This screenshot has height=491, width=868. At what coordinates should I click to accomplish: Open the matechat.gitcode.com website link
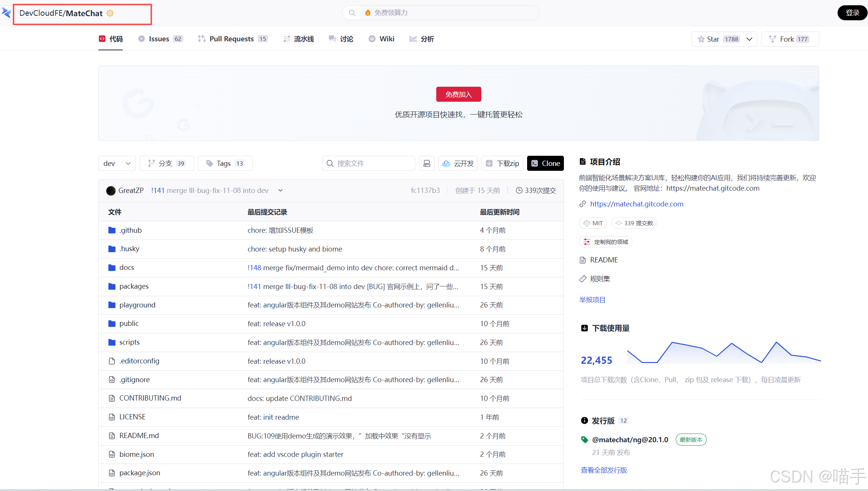tap(636, 204)
